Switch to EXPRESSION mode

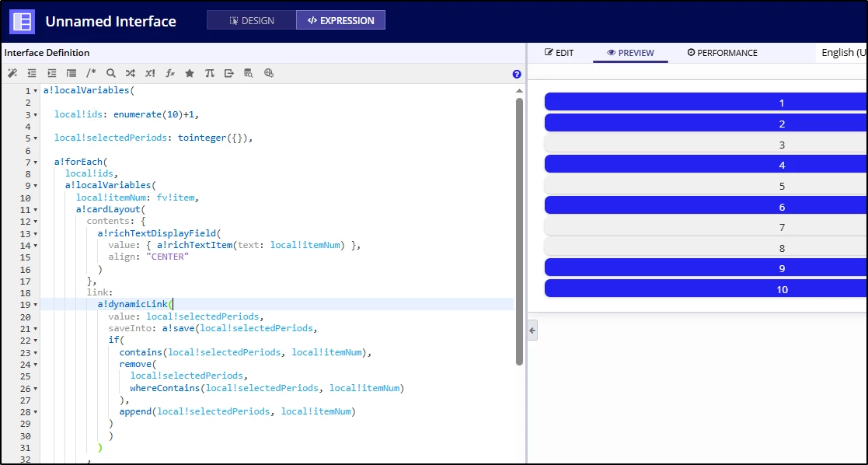(x=341, y=20)
